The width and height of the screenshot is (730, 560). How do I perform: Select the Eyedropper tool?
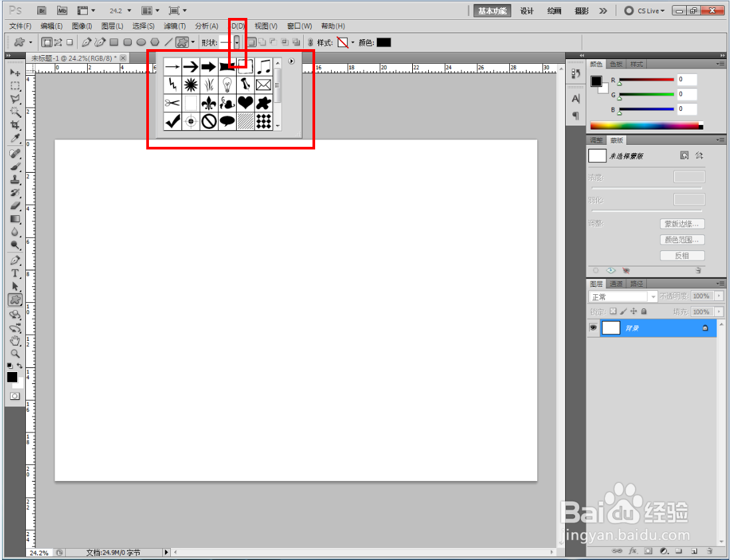point(15,138)
